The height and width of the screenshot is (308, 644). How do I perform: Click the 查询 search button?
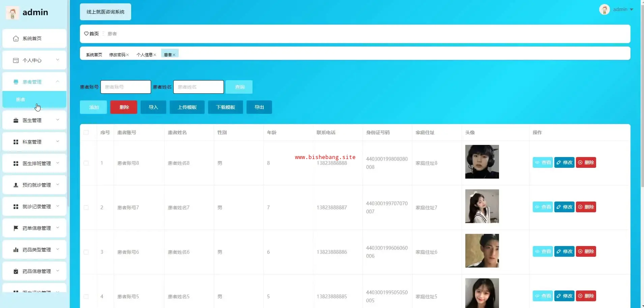click(x=239, y=87)
